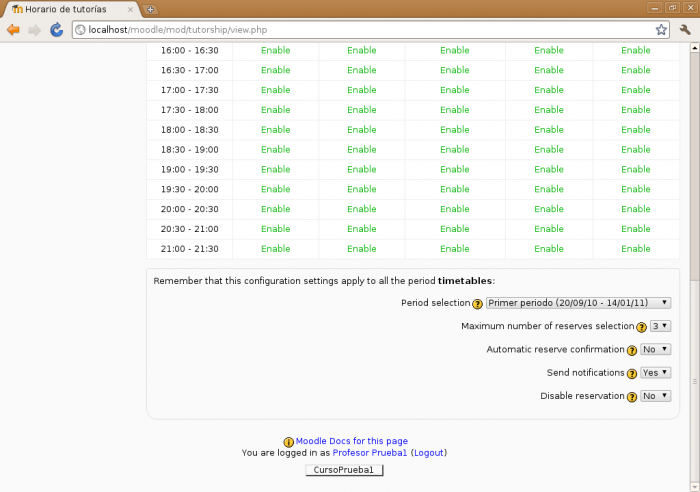Enable third column slot at 19:30 - 20:00
Screen dimensions: 700x492
[454, 189]
